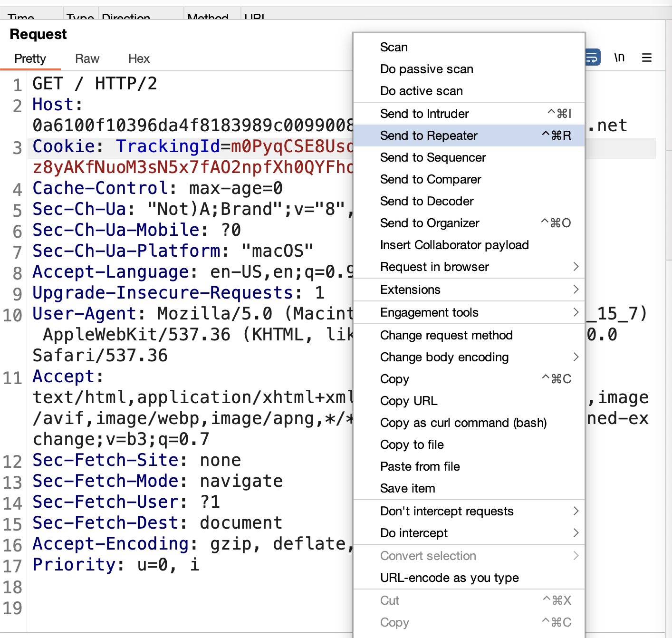Click the Cache-Control header line

pyautogui.click(x=158, y=188)
